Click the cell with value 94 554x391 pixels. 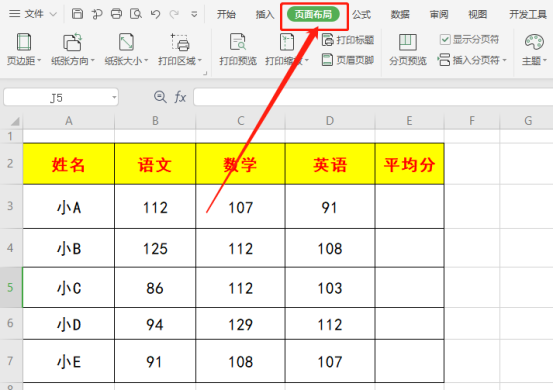click(155, 324)
